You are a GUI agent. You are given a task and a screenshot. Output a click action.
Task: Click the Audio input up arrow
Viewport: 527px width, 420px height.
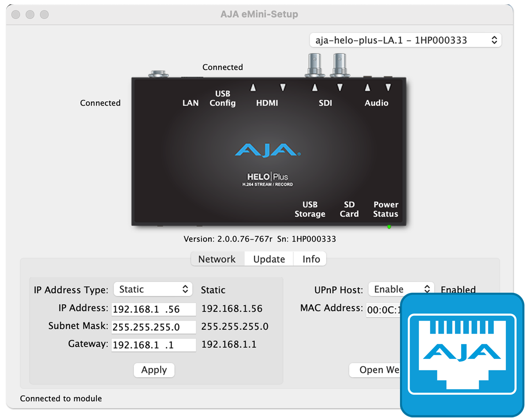(x=367, y=88)
